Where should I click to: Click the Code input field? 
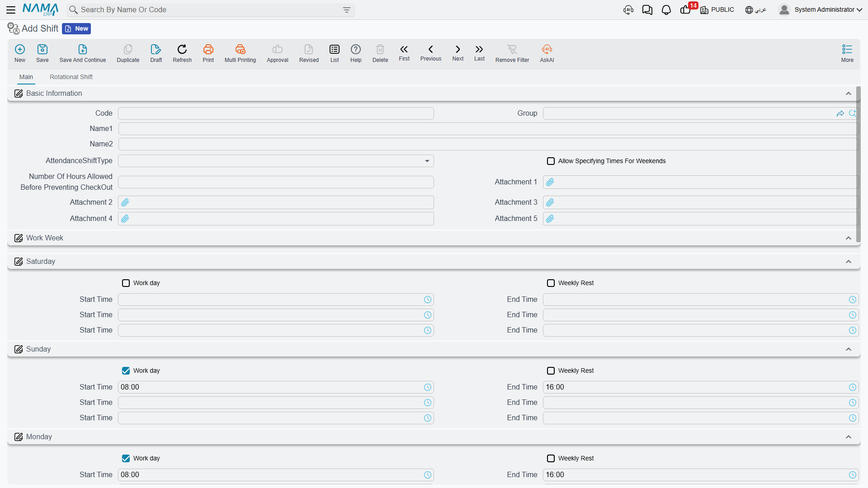click(276, 113)
